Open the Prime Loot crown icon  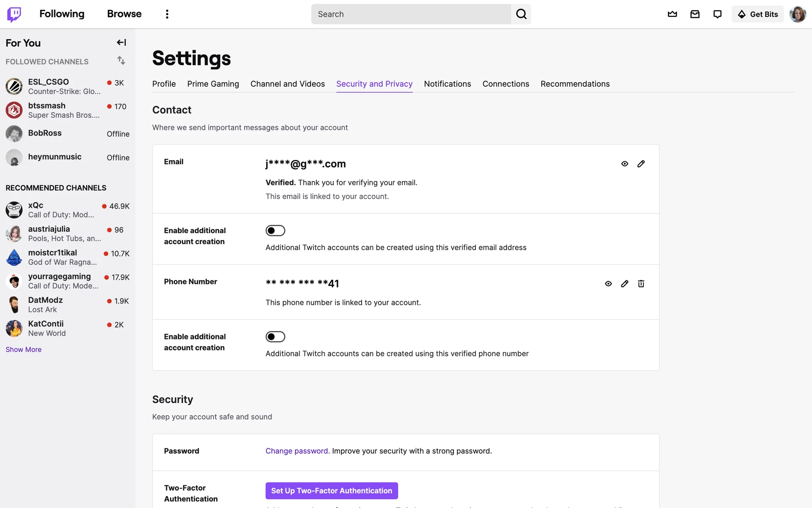pyautogui.click(x=672, y=14)
